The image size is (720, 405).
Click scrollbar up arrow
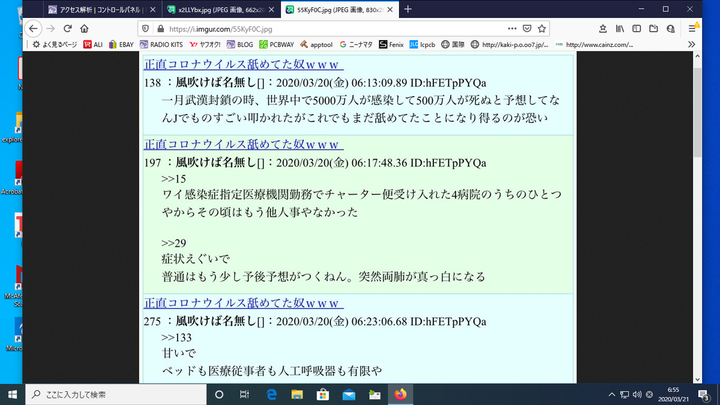coord(698,56)
